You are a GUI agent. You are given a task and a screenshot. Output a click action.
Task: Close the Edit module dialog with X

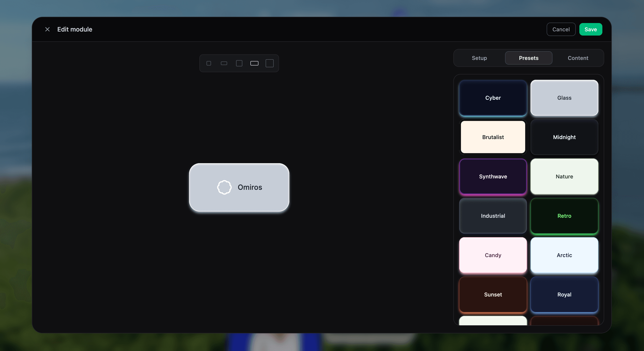pos(47,30)
